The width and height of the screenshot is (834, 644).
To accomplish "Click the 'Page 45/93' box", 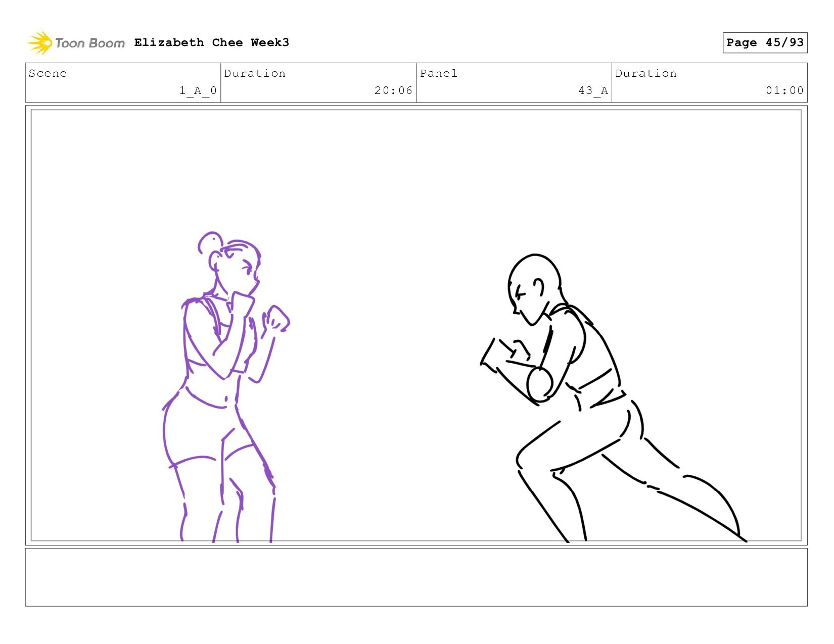I will [x=765, y=42].
